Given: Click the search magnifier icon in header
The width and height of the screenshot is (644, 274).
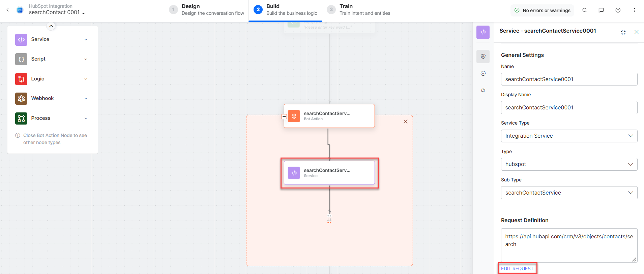Looking at the screenshot, I should 585,10.
